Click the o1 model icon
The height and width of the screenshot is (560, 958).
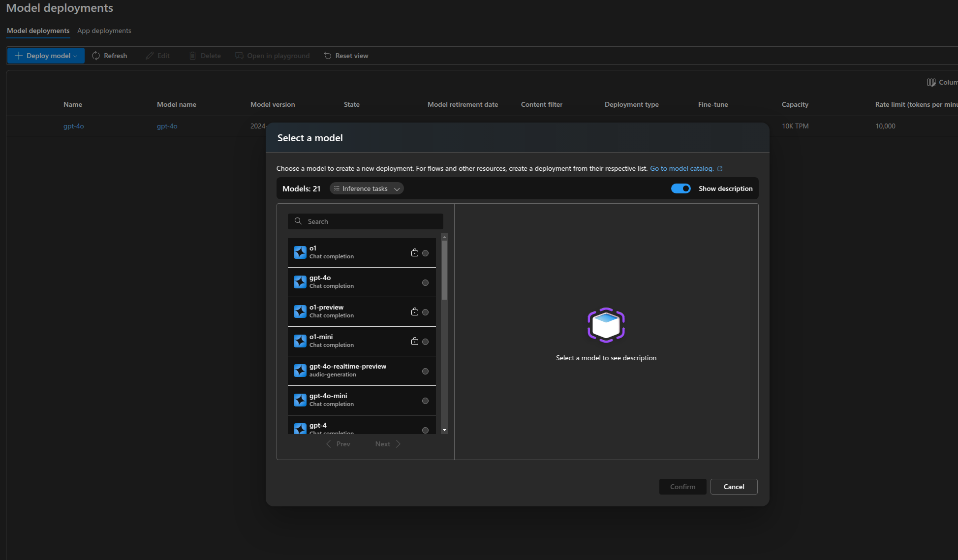[x=300, y=252]
